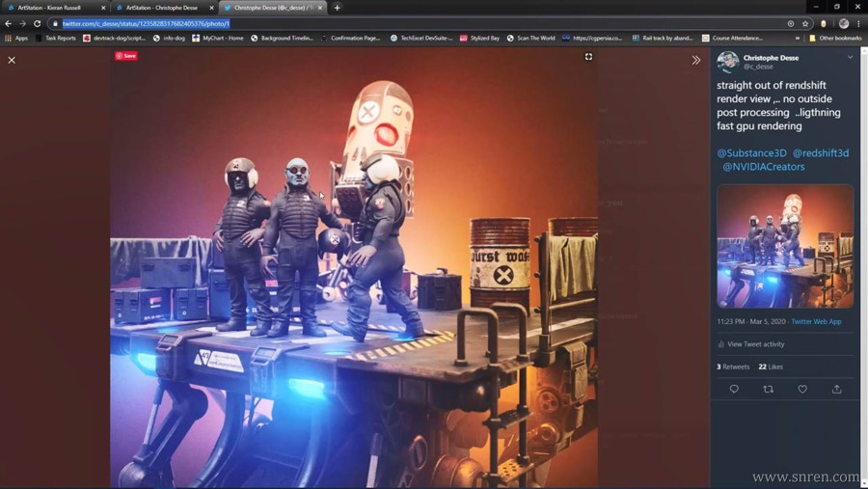This screenshot has height=489, width=868.
Task: Like the tweet with the heart icon
Action: (802, 389)
